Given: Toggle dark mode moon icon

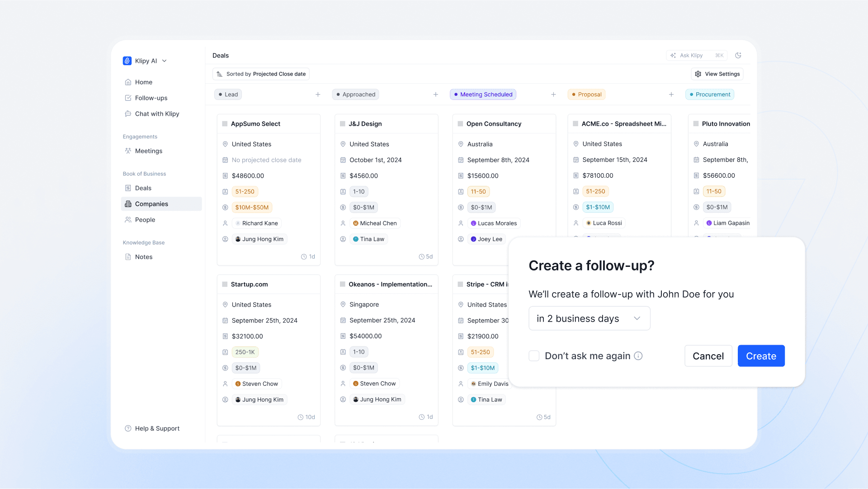Looking at the screenshot, I should [x=738, y=56].
